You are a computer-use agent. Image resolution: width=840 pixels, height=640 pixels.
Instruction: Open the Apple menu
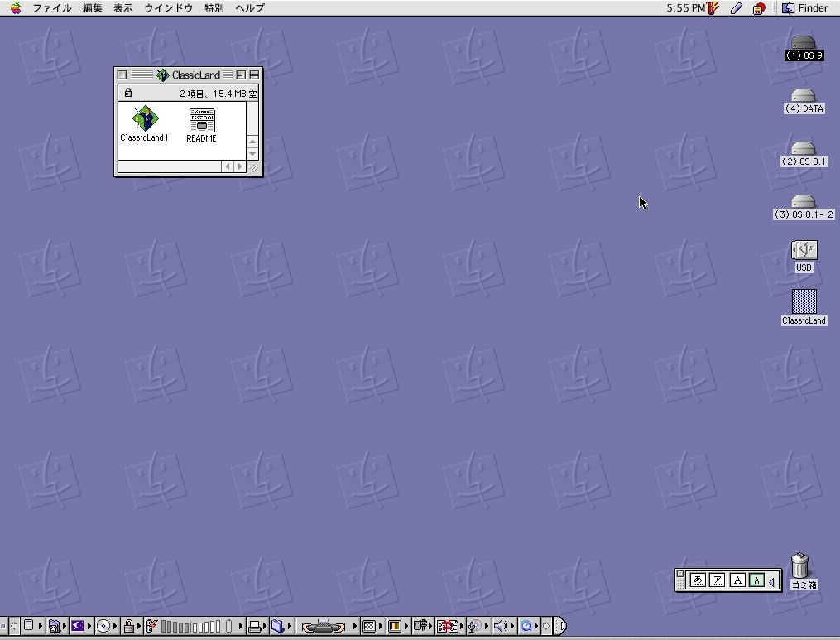16,8
